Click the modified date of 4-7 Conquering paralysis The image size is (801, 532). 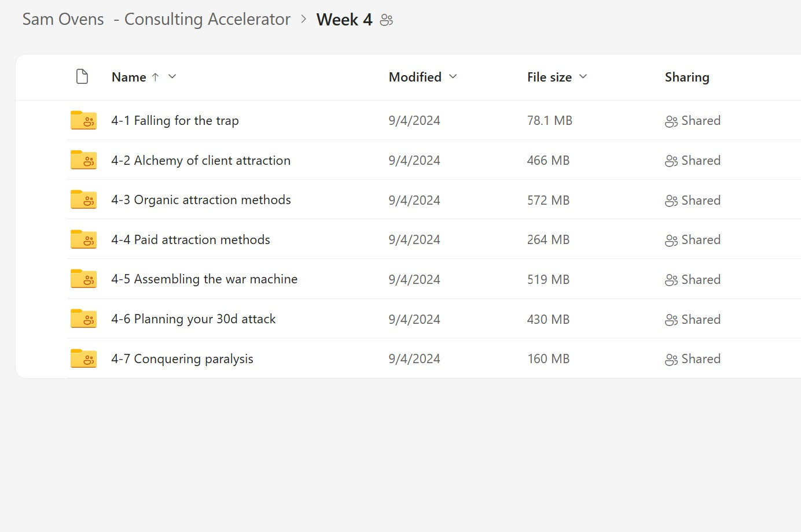click(414, 359)
